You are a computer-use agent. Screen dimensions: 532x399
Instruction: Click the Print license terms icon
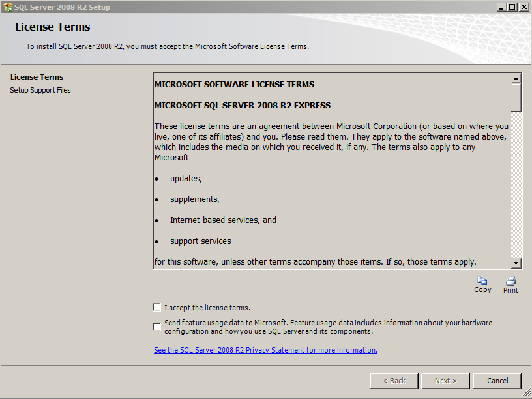(x=510, y=281)
